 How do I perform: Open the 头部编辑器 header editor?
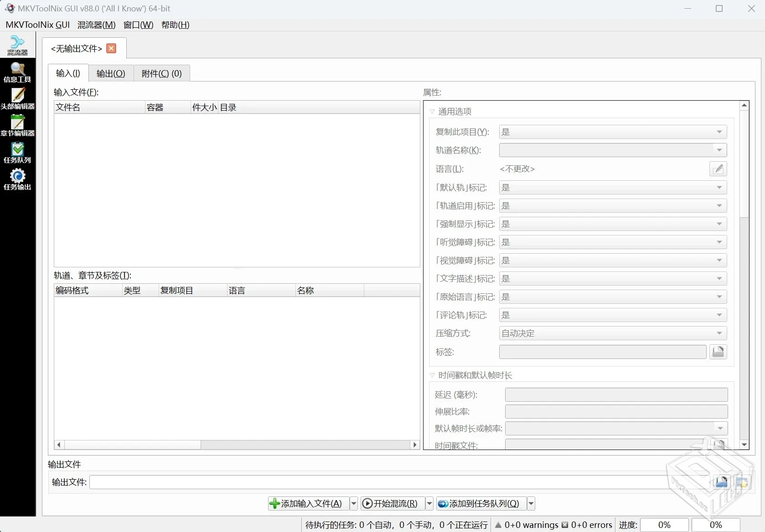click(x=18, y=99)
